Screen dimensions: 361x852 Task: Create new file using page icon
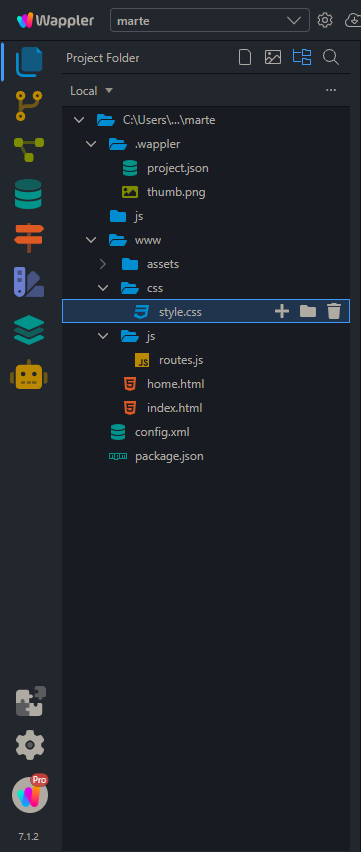[245, 58]
